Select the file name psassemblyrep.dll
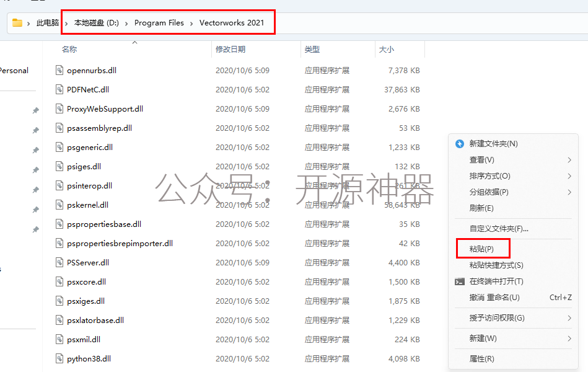 tap(99, 128)
